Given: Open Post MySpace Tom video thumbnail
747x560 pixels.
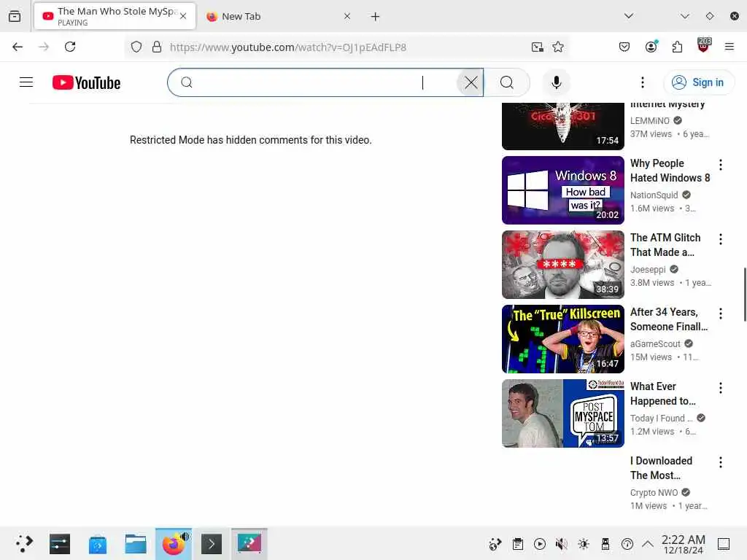Looking at the screenshot, I should [x=562, y=413].
